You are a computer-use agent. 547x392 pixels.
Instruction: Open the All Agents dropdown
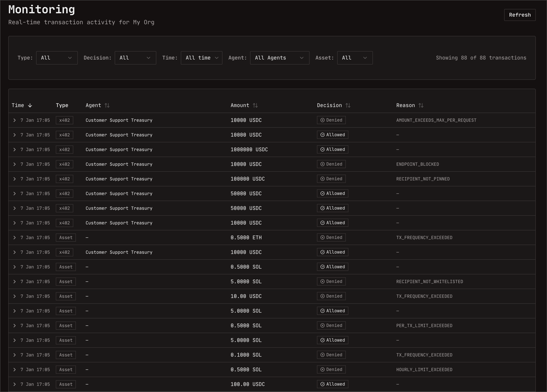tap(279, 58)
